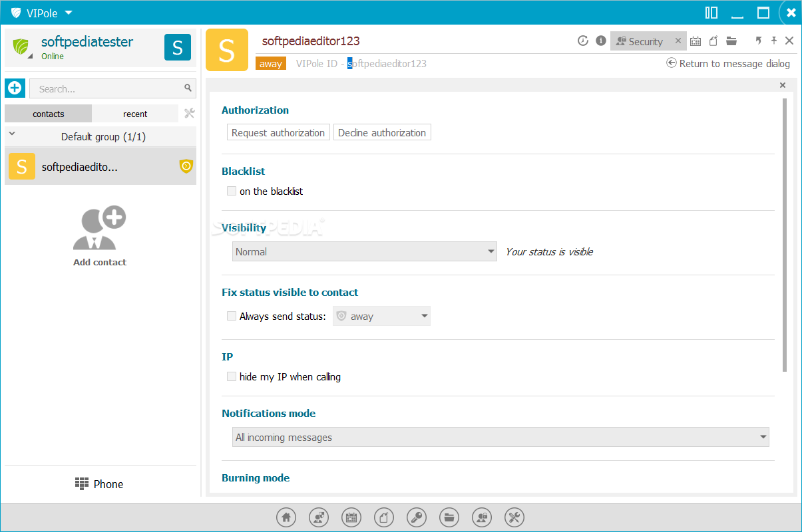Open the notes icon in bottom toolbar
Screen dimensions: 802x532
(x=384, y=517)
